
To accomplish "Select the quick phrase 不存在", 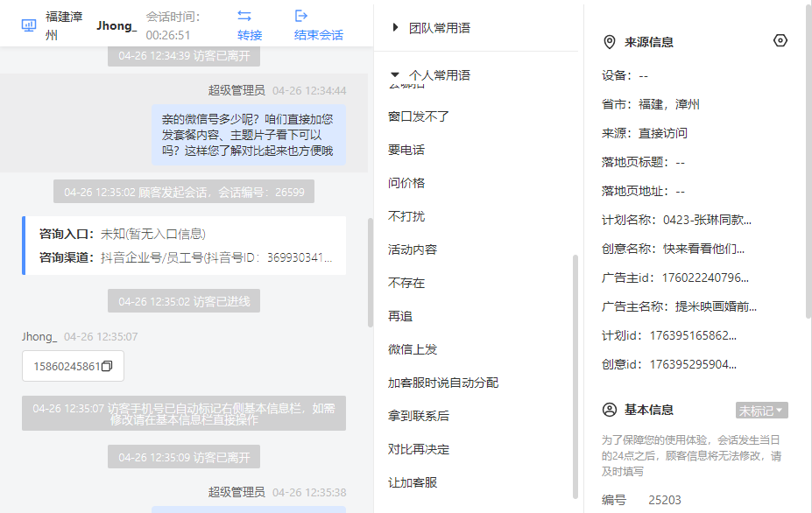I will pyautogui.click(x=406, y=283).
